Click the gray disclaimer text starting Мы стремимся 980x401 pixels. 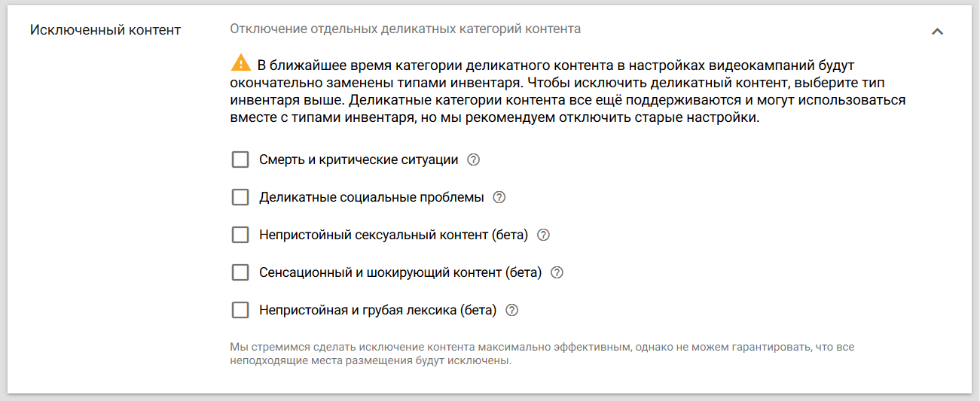542,354
